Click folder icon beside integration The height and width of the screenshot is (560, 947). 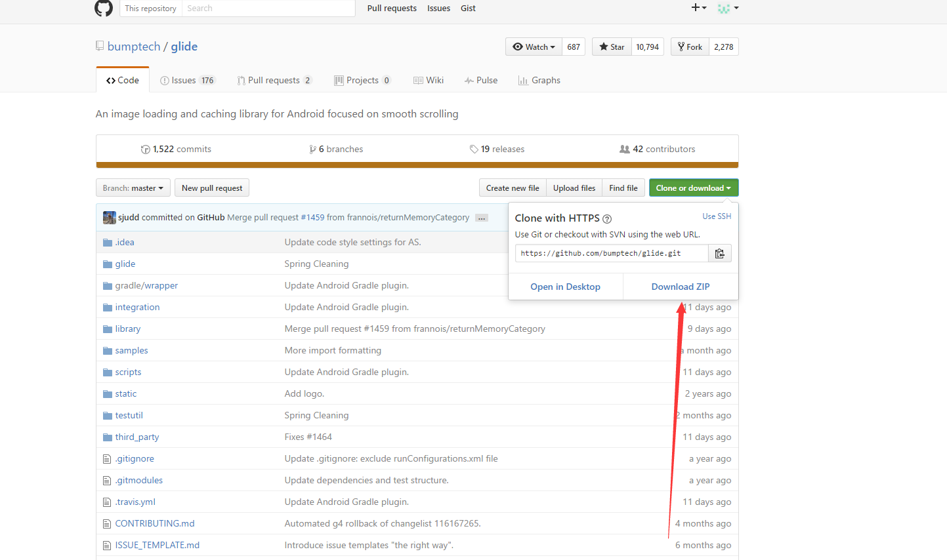pyautogui.click(x=107, y=308)
